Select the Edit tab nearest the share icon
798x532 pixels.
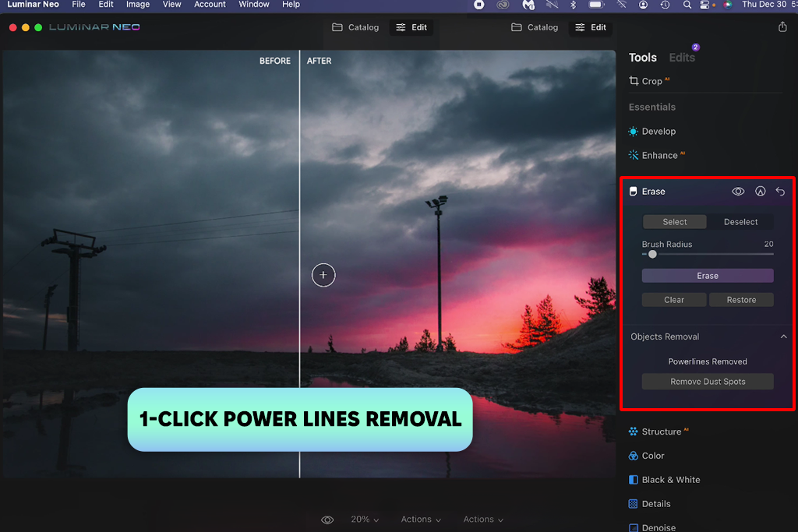coord(591,27)
